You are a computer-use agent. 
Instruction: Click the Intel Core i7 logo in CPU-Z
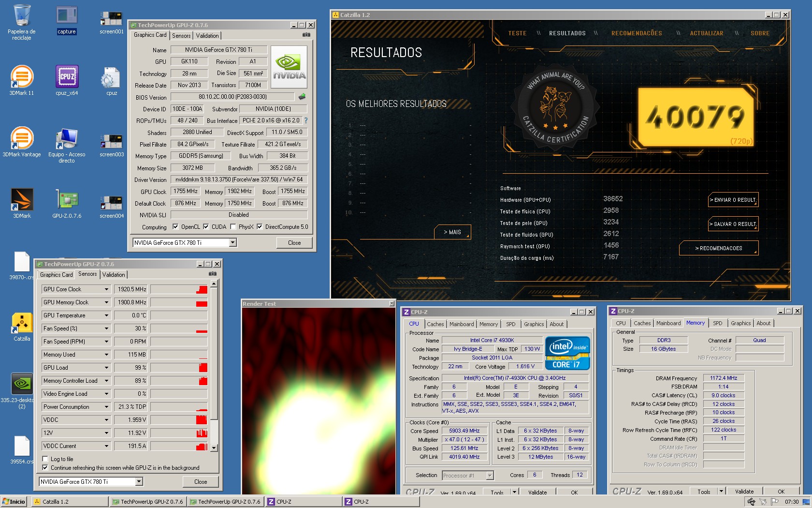tap(567, 353)
